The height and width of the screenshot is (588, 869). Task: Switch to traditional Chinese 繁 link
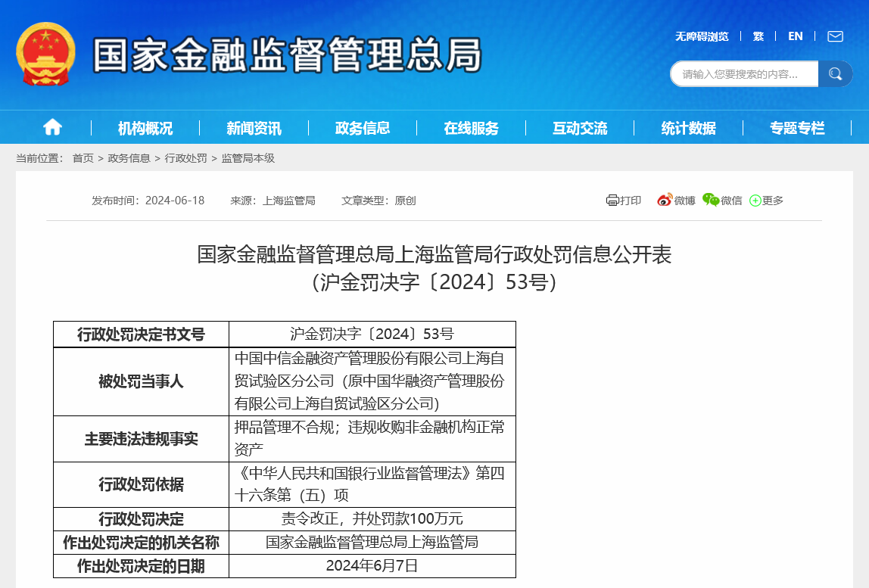point(758,36)
